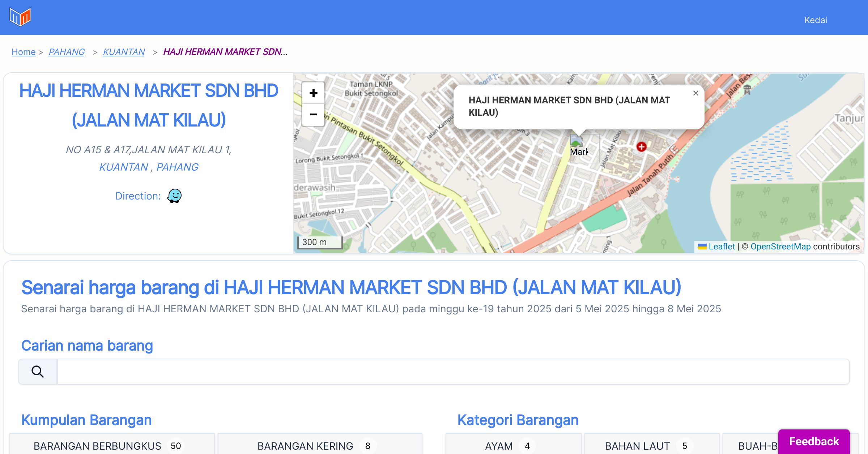
Task: Open the Kedai menu item
Action: pyautogui.click(x=816, y=20)
